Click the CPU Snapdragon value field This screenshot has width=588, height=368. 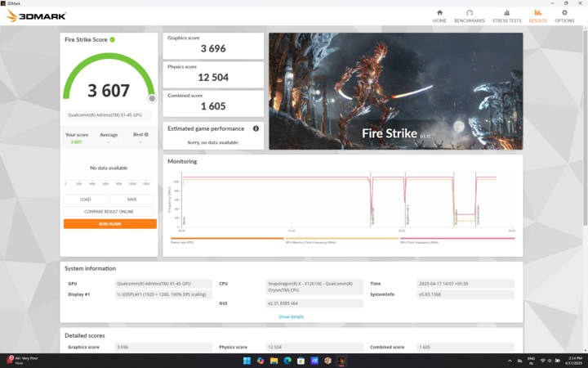tap(314, 287)
